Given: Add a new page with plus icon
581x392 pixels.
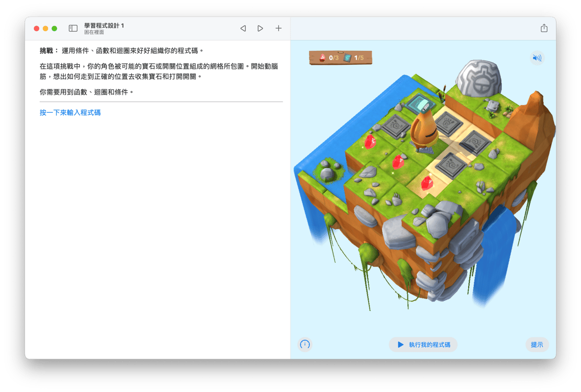Looking at the screenshot, I should (x=278, y=28).
